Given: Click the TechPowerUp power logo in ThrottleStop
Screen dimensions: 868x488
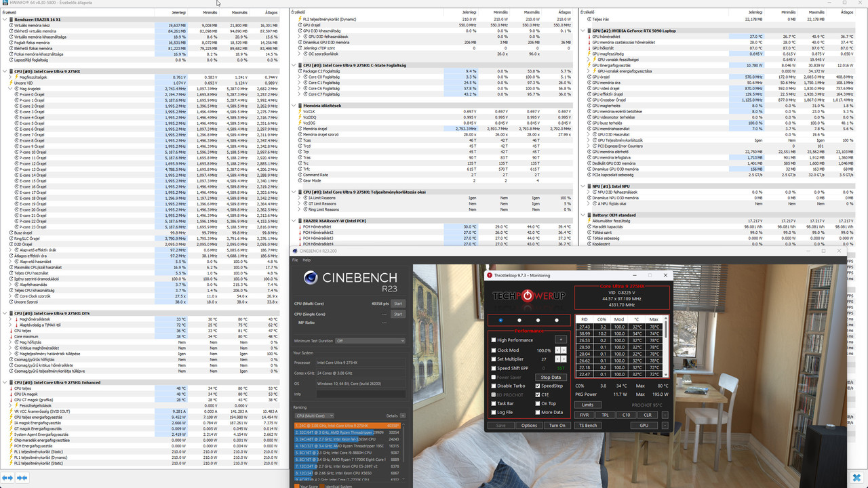Looking at the screenshot, I should [526, 296].
